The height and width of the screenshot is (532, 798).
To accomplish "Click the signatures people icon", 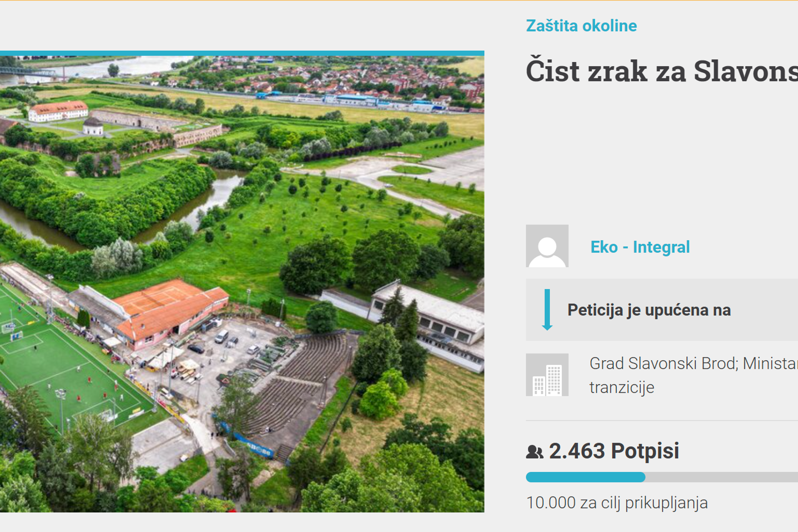I will click(x=534, y=452).
